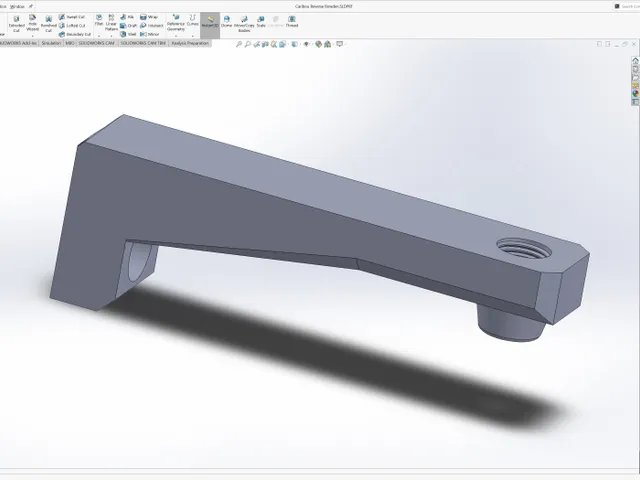Image resolution: width=640 pixels, height=480 pixels.
Task: Open the SOLIDWORKS Resources home tab
Action: (x=635, y=61)
